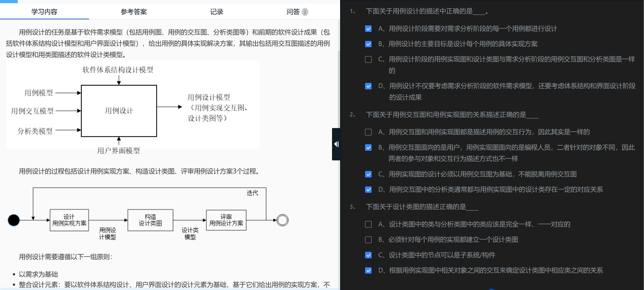Uncheck question 1 option B checkbox
Image resolution: width=644 pixels, height=290 pixels.
pos(368,44)
